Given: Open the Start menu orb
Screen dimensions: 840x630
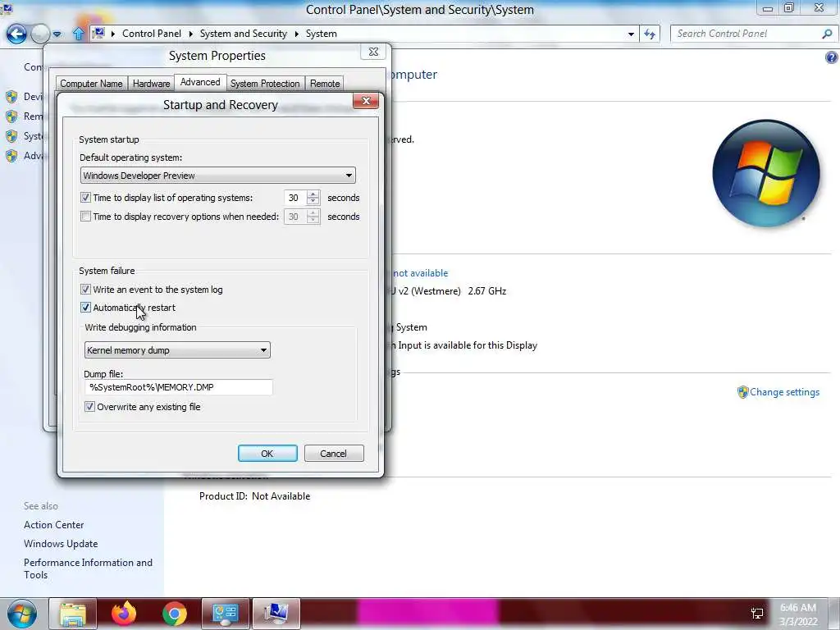Looking at the screenshot, I should (x=22, y=614).
